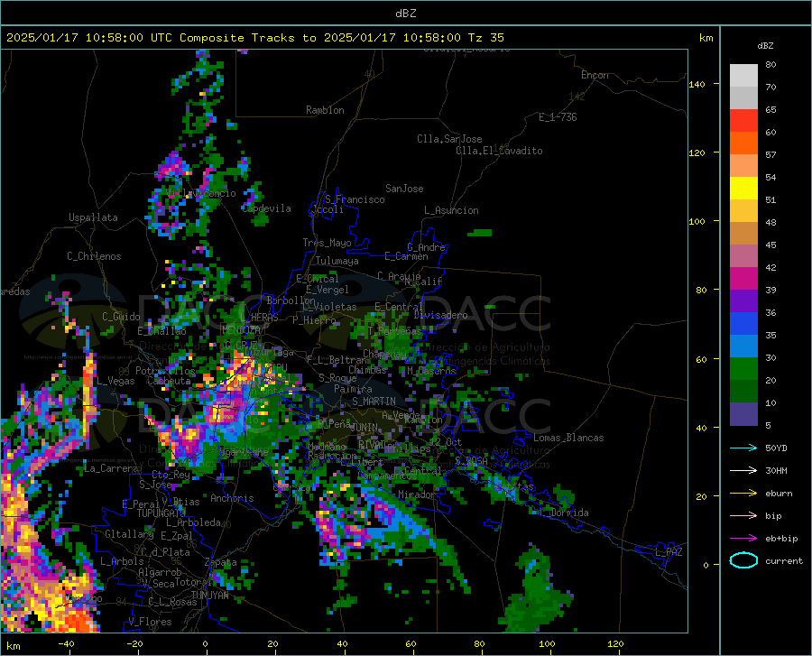This screenshot has height=656, width=812.
Task: Select the light gray swatch below 80 dBZ
Action: 743,76
